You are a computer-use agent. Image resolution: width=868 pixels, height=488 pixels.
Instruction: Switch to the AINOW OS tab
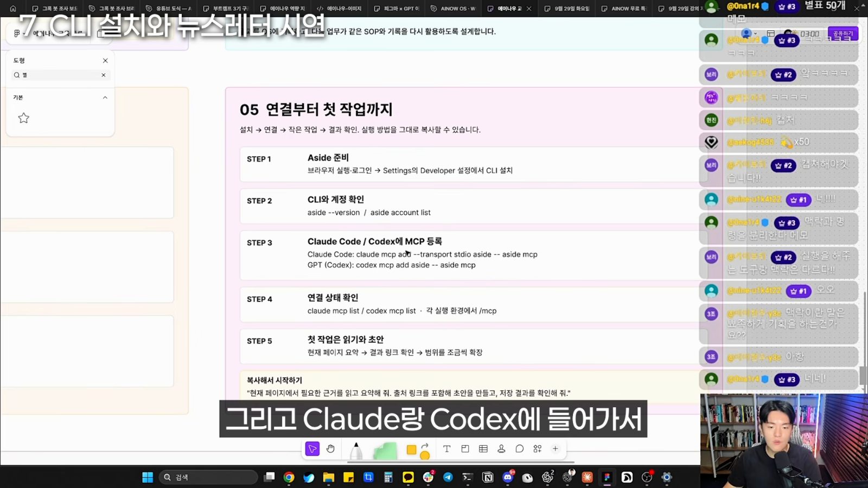click(453, 9)
